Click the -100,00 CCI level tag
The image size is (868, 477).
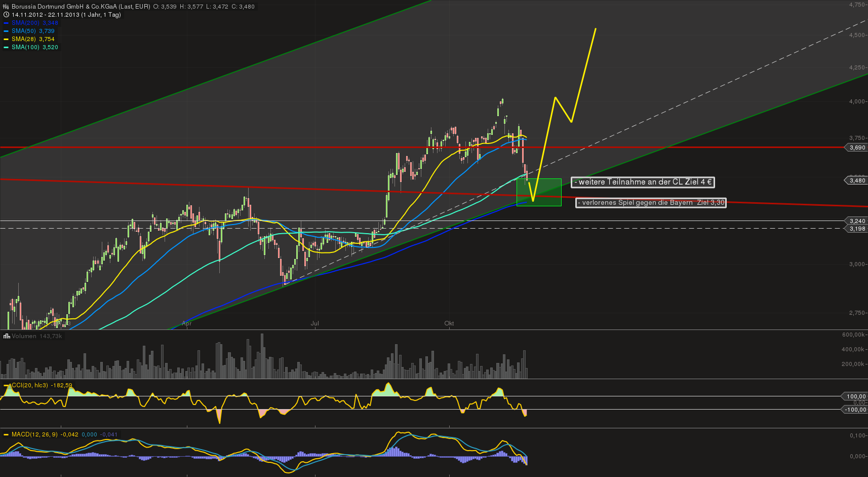855,410
